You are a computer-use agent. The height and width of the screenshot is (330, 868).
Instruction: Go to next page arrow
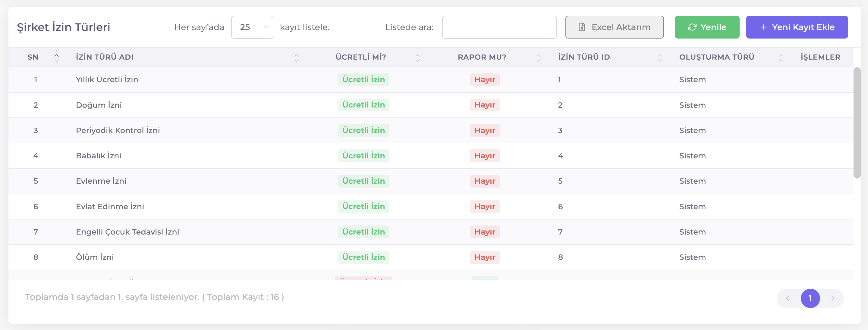click(x=833, y=298)
